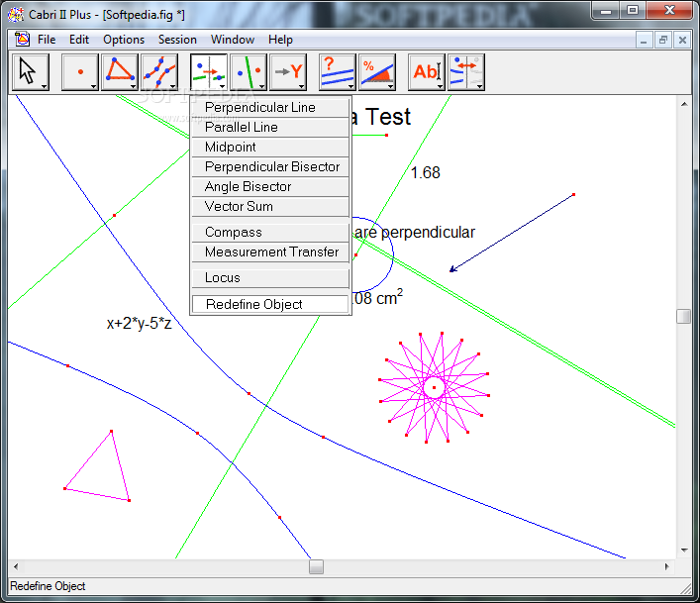Click the Constructions toolbox icon
The image size is (700, 603).
(209, 72)
